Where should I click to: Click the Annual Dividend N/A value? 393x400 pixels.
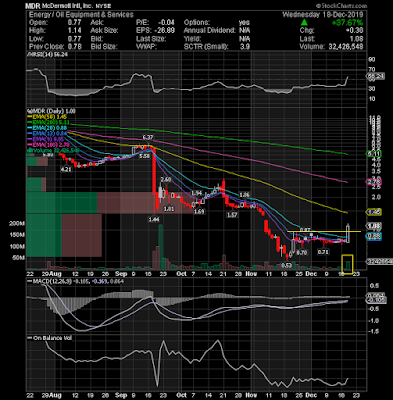[x=244, y=31]
